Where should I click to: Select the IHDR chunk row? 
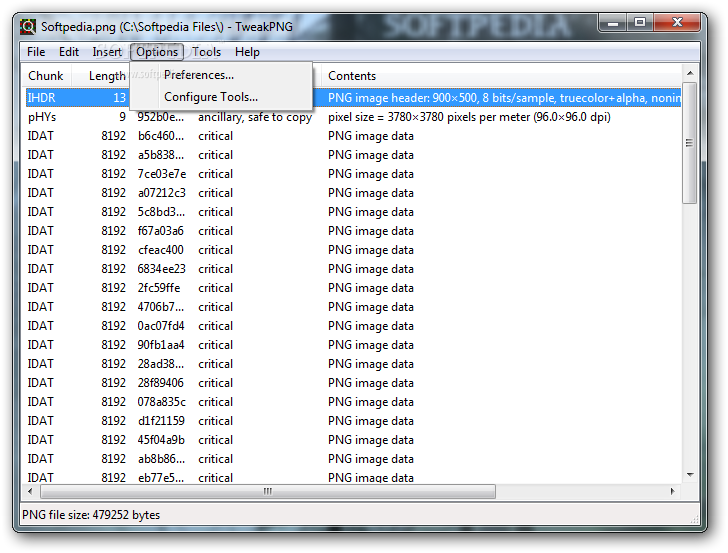[x=353, y=98]
